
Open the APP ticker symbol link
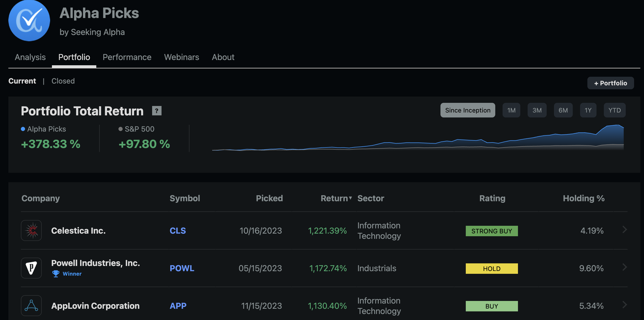[x=178, y=305]
